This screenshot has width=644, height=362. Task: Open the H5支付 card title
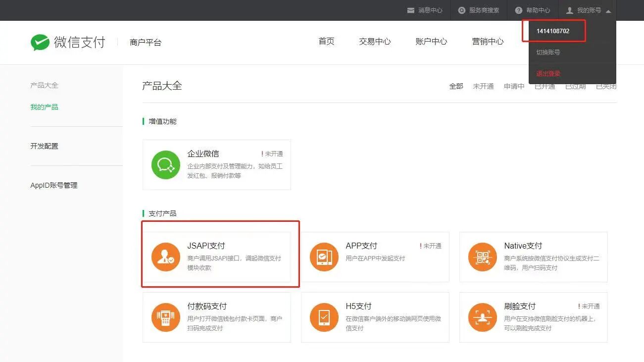point(358,306)
